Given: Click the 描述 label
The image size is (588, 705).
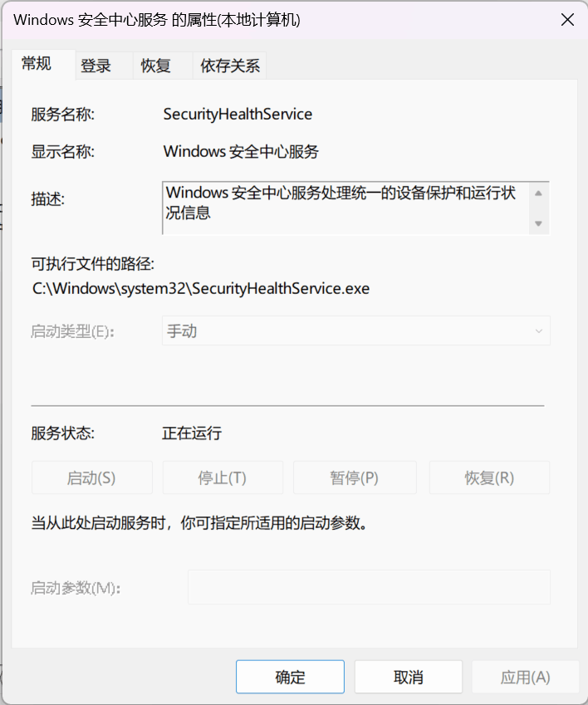Looking at the screenshot, I should [48, 198].
